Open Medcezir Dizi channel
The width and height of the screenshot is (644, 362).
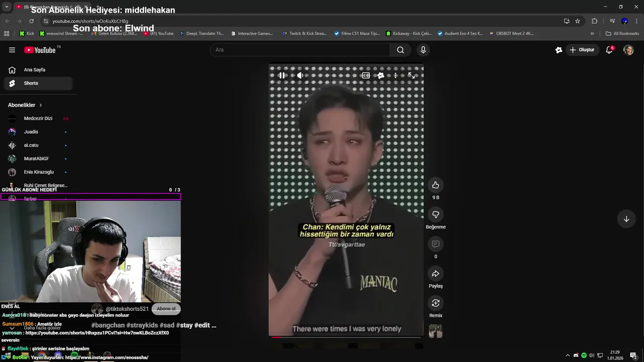(38, 119)
